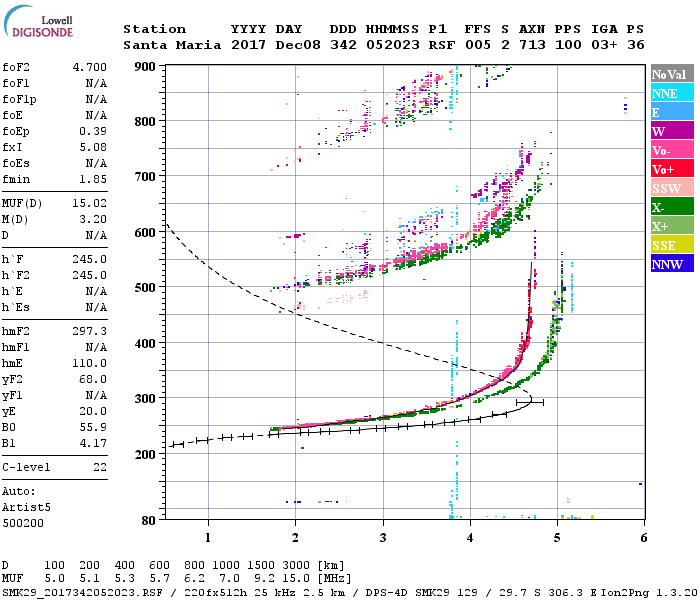Image resolution: width=700 pixels, height=600 pixels.
Task: Click the C-level value 22
Action: point(100,467)
